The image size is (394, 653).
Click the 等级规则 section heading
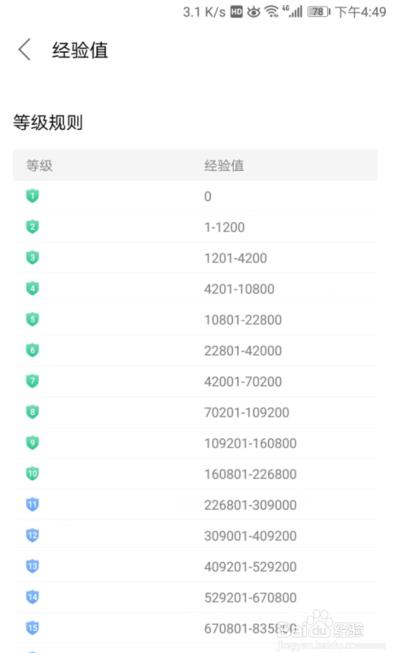click(x=48, y=122)
